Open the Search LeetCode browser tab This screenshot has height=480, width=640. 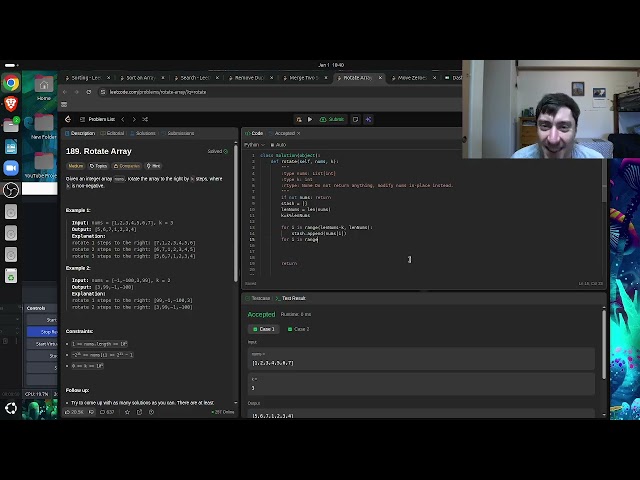(195, 78)
